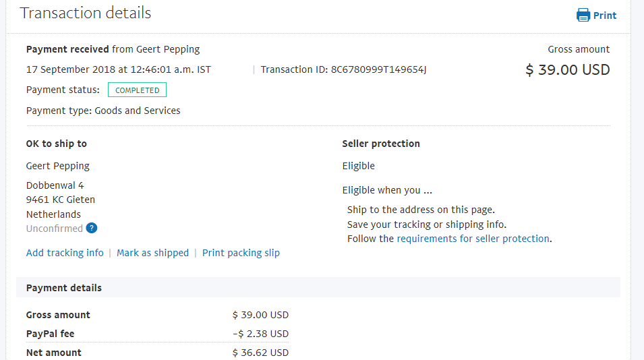Click the Seller protection heading
Screen dimensions: 644x360
coord(381,144)
